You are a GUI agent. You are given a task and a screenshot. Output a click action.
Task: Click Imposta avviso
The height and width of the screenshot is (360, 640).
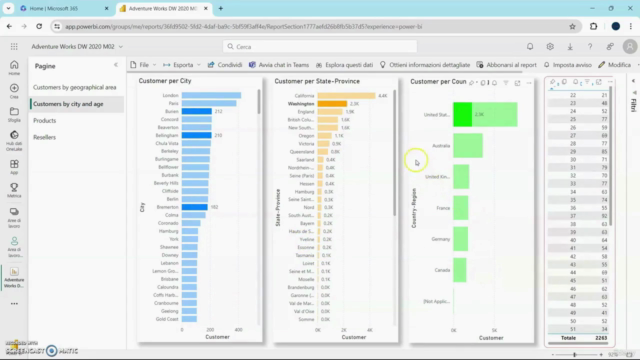click(x=568, y=65)
